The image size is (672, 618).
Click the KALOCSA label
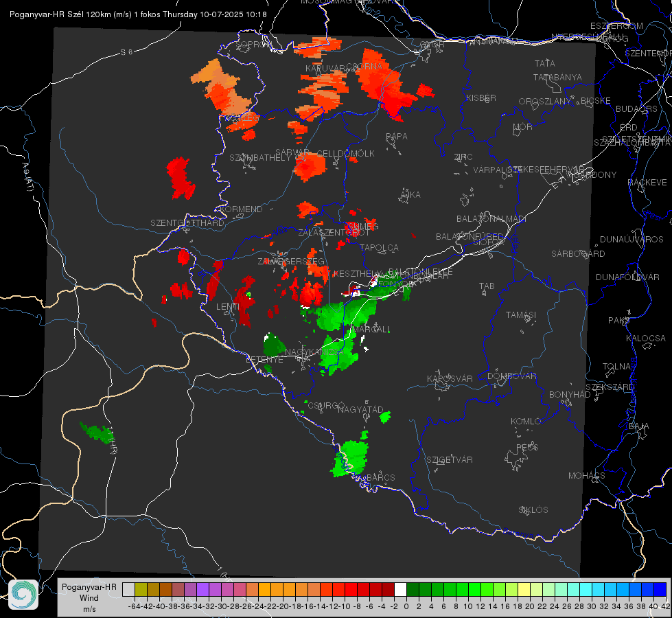(645, 339)
